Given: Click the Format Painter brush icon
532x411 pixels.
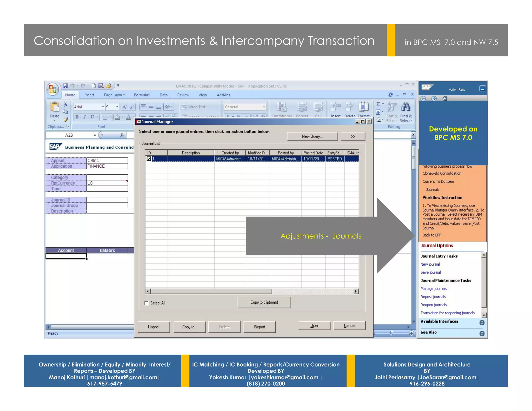Looking at the screenshot, I should 65,120.
